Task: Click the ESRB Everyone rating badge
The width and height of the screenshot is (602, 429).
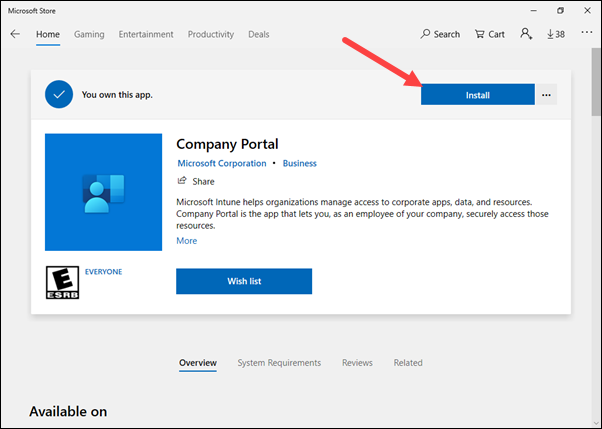Action: (62, 283)
